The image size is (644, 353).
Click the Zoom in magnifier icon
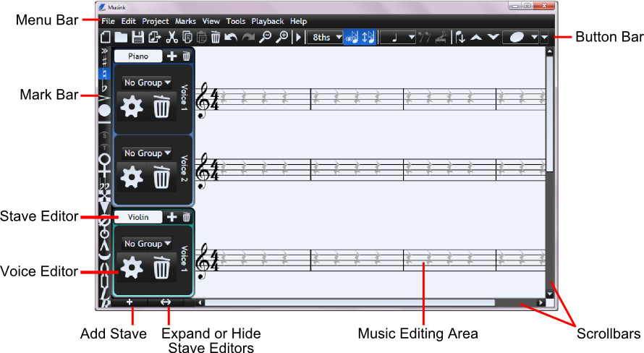tap(282, 38)
